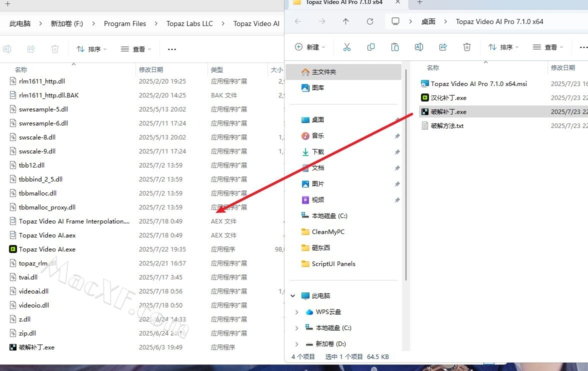The width and height of the screenshot is (588, 371).
Task: Open the 排序 dropdown in right window
Action: point(503,47)
